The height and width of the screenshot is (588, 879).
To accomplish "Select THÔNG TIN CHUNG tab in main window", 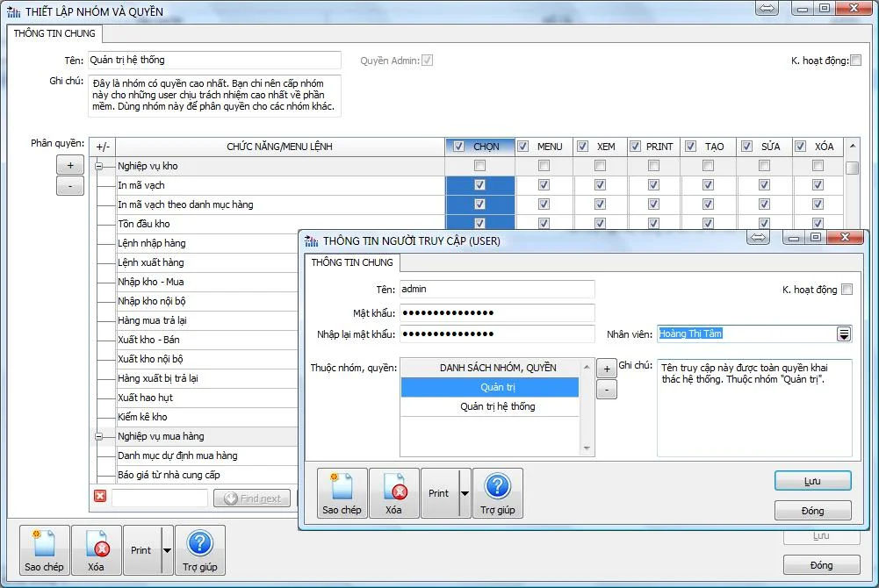I will click(54, 34).
